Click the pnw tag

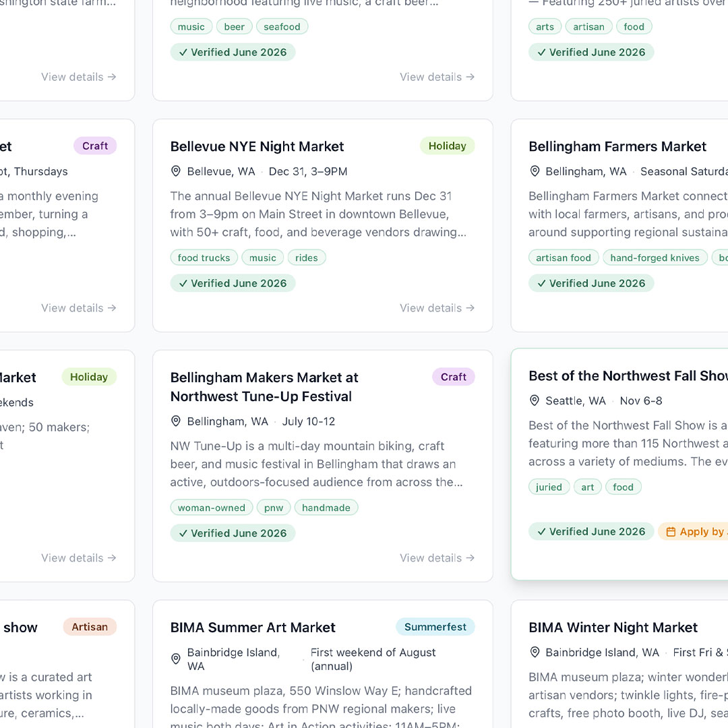pos(274,508)
